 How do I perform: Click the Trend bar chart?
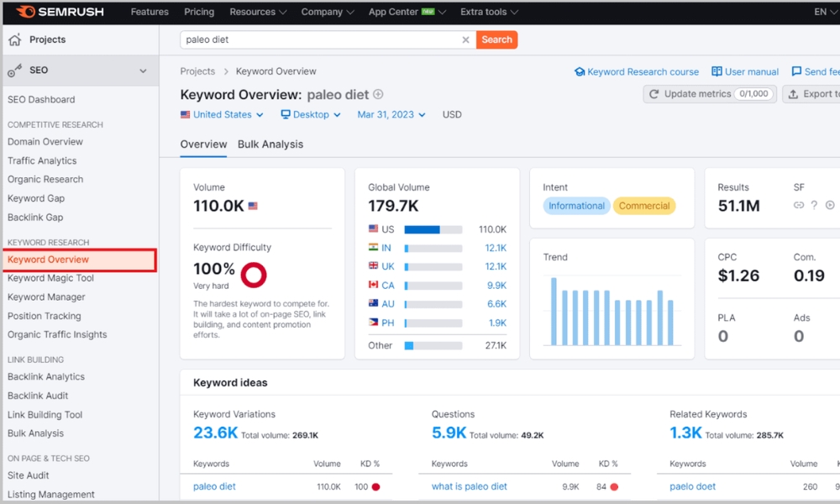(612, 311)
